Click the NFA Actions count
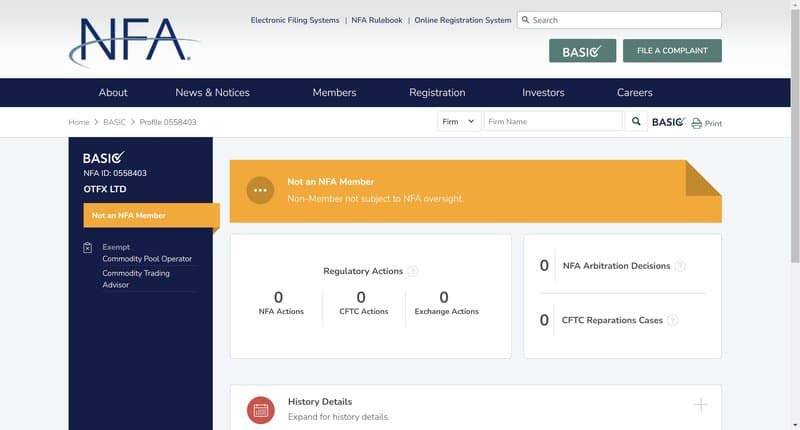Viewport: 800px width, 430px height. point(279,297)
